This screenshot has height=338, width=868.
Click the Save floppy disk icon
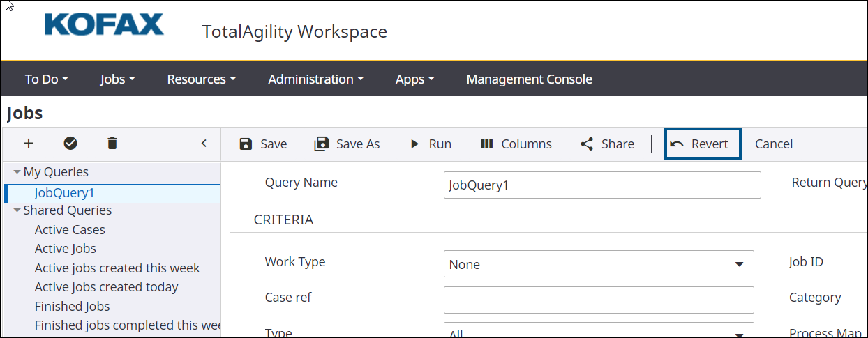(246, 144)
